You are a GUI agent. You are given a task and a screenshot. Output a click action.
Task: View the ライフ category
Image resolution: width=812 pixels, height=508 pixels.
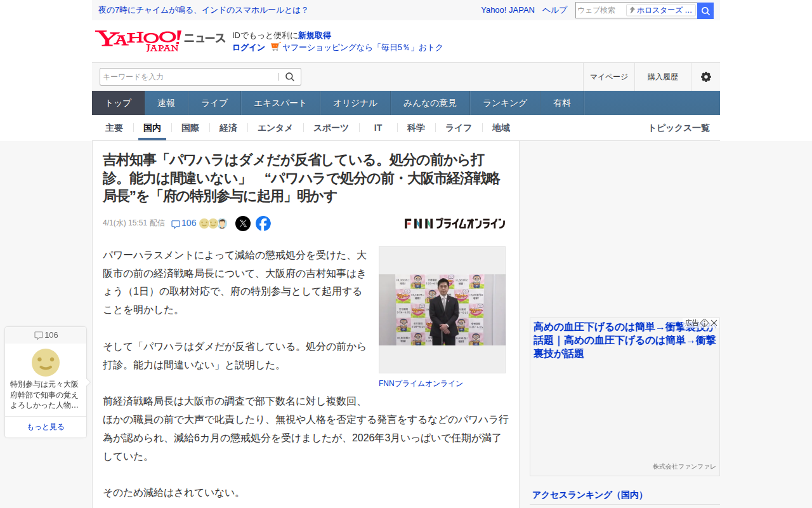click(x=458, y=128)
